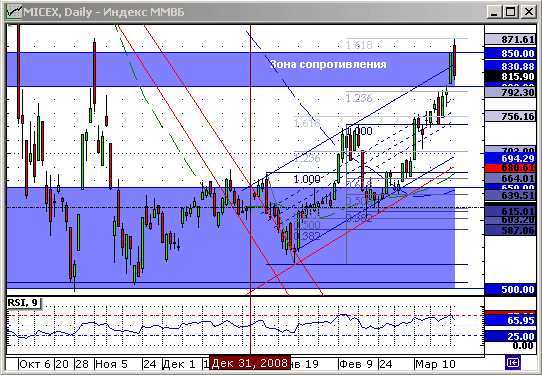Click the RSI, 9 indicator label
The width and height of the screenshot is (542, 375).
coord(23,303)
